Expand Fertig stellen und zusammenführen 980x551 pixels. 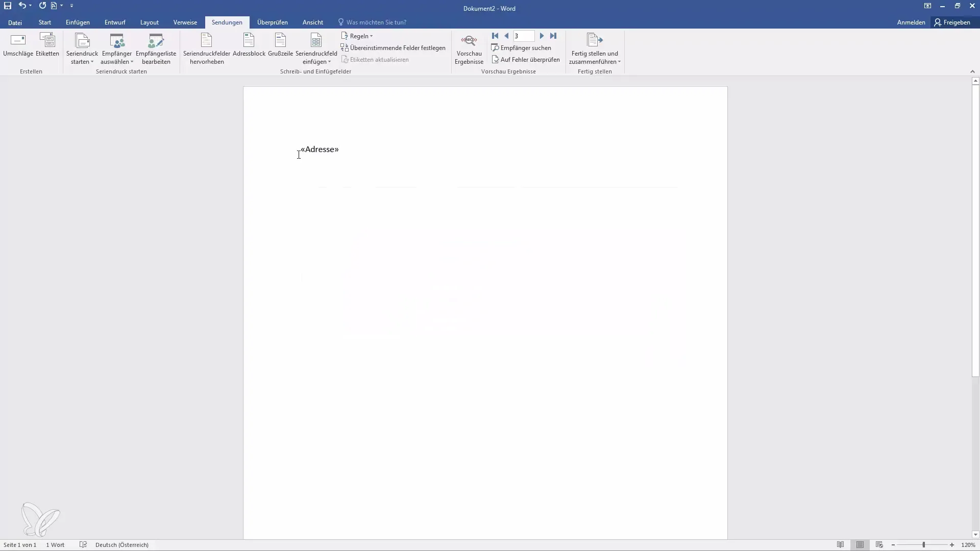click(595, 48)
